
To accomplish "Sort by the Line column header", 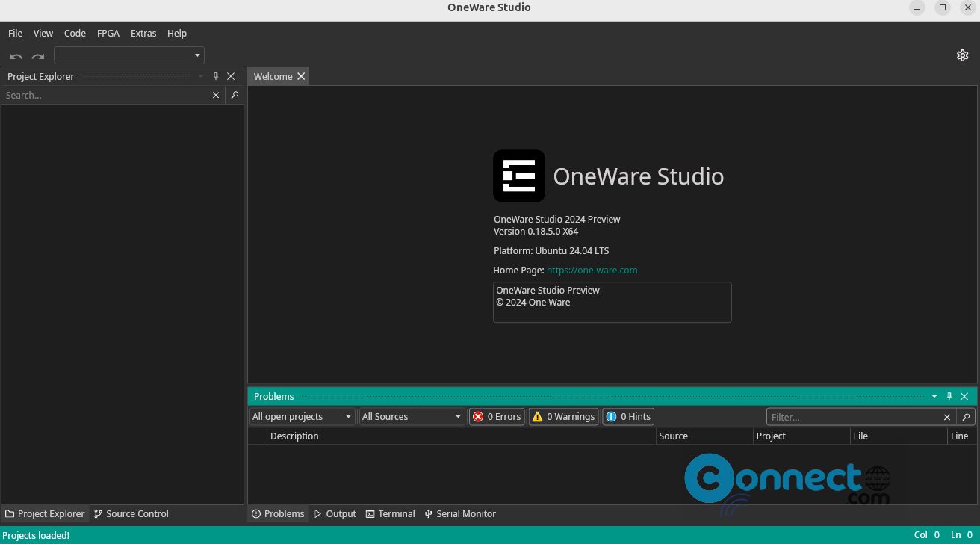I will point(962,436).
